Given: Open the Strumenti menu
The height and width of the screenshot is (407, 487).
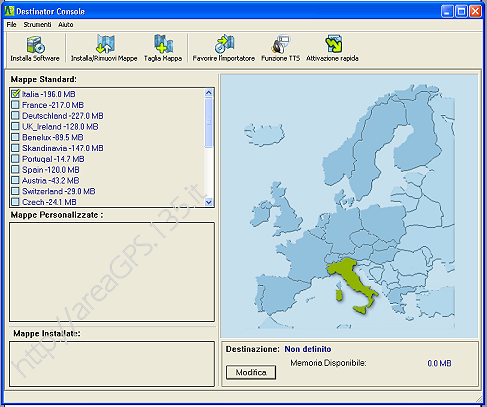Looking at the screenshot, I should (x=37, y=25).
